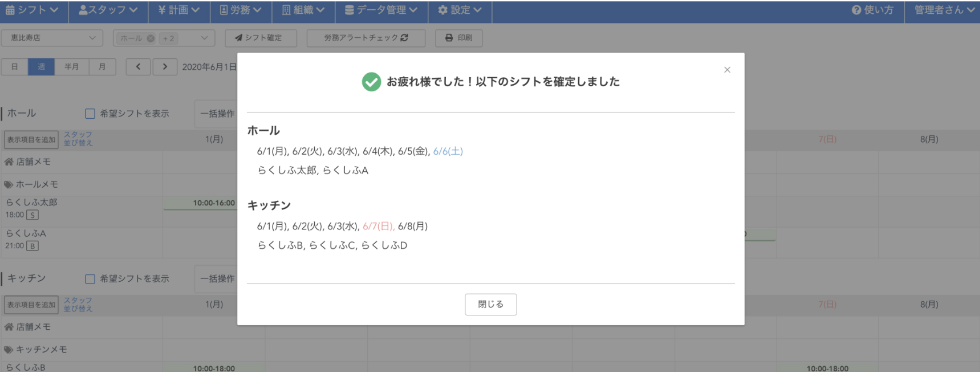This screenshot has width=980, height=372.
Task: Click the 1(月) column header in キッチン
Action: coord(214,304)
